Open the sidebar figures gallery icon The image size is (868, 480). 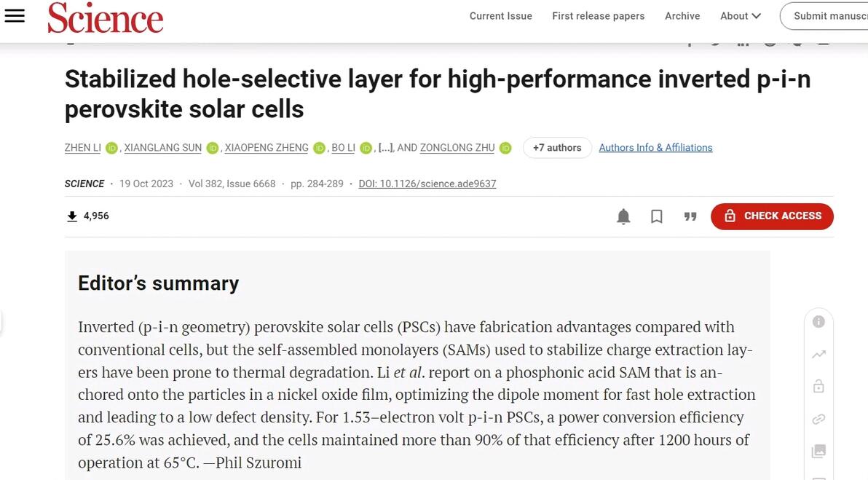818,452
